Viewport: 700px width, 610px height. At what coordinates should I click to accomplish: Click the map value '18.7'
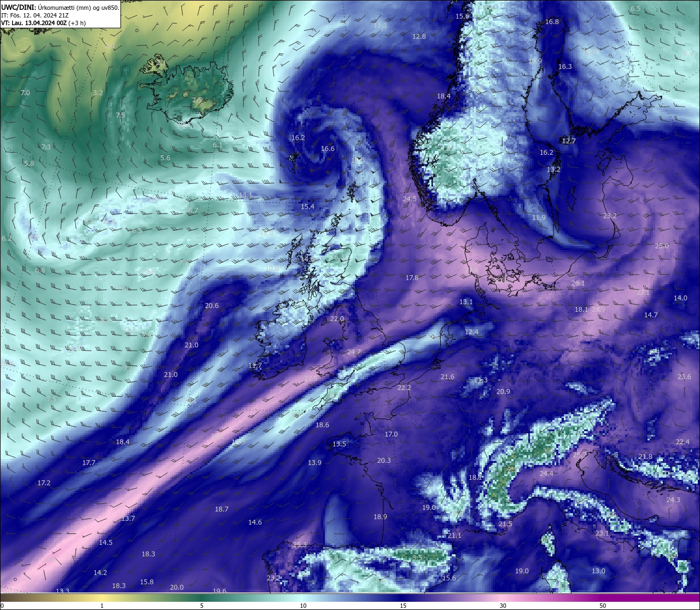(x=221, y=509)
